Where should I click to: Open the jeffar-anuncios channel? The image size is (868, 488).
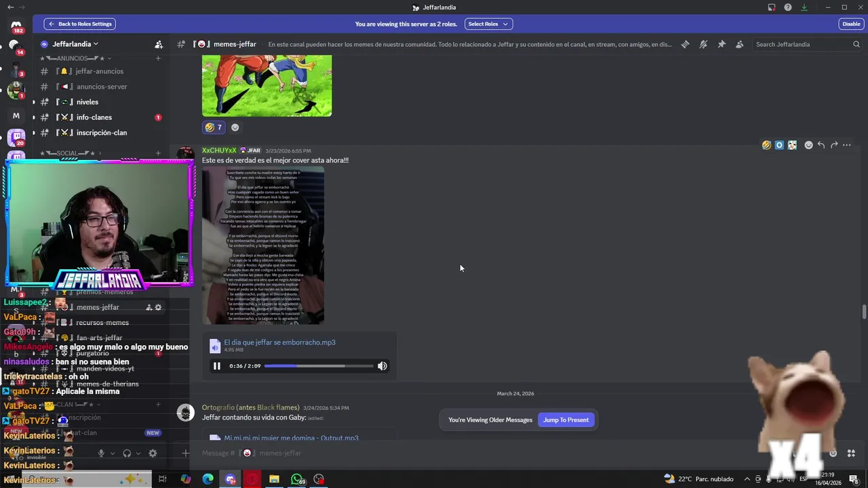point(100,71)
